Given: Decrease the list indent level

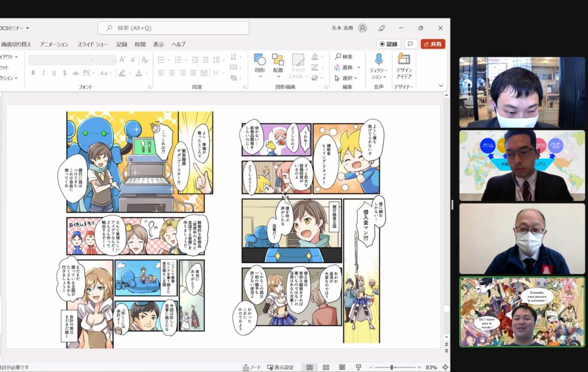Looking at the screenshot, I should point(195,60).
